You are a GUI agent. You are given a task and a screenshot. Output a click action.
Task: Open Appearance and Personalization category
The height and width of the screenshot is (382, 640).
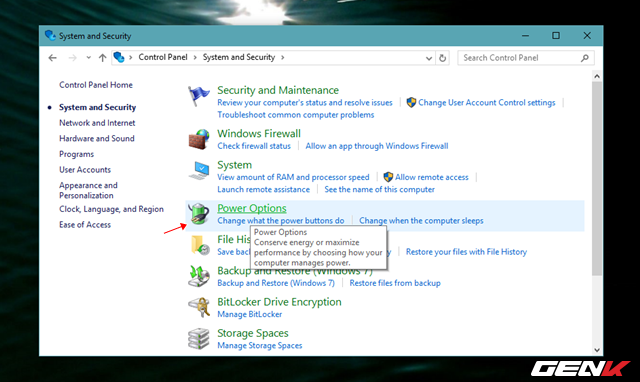coord(88,190)
